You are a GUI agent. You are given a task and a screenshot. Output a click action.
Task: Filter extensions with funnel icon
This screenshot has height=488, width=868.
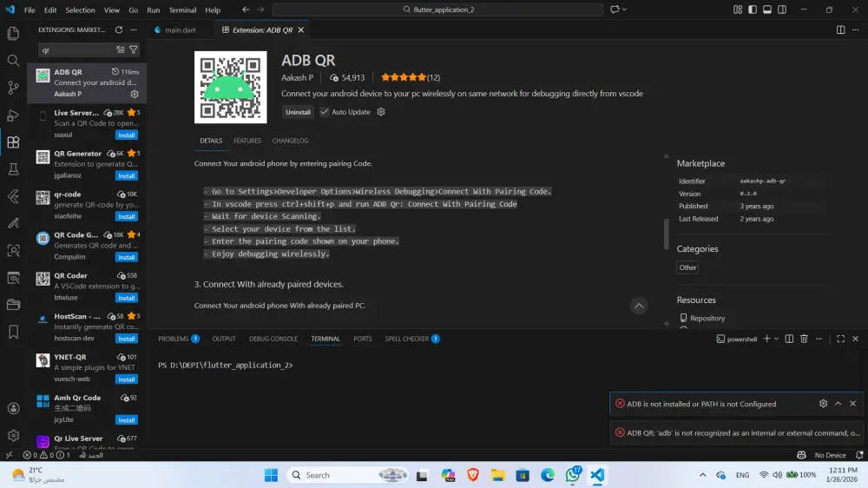click(134, 49)
